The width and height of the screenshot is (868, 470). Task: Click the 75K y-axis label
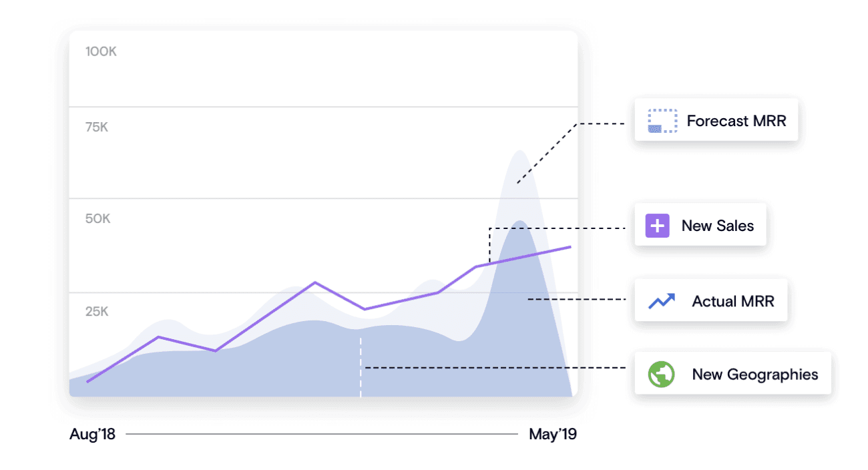click(97, 127)
